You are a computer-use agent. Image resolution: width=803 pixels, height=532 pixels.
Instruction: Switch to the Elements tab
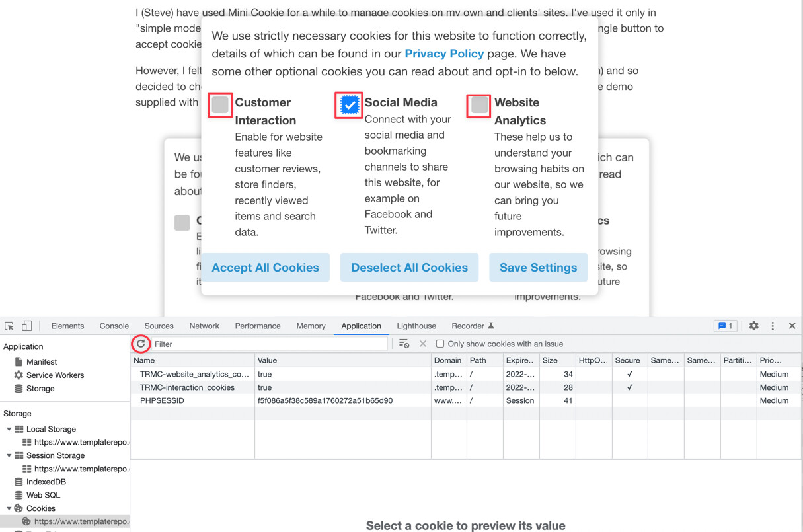67,326
